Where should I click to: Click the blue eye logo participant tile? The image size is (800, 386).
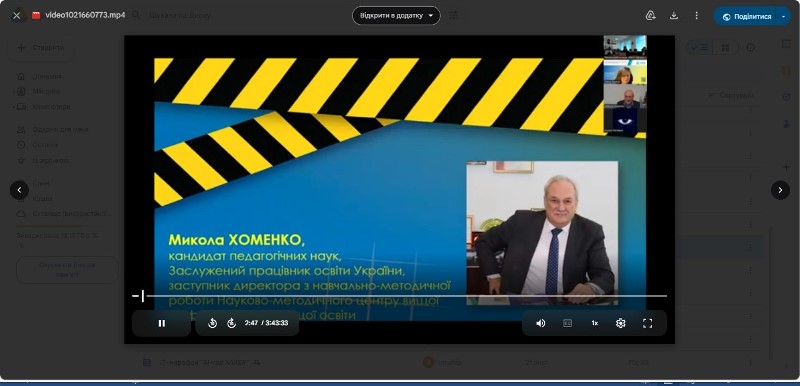[x=625, y=120]
